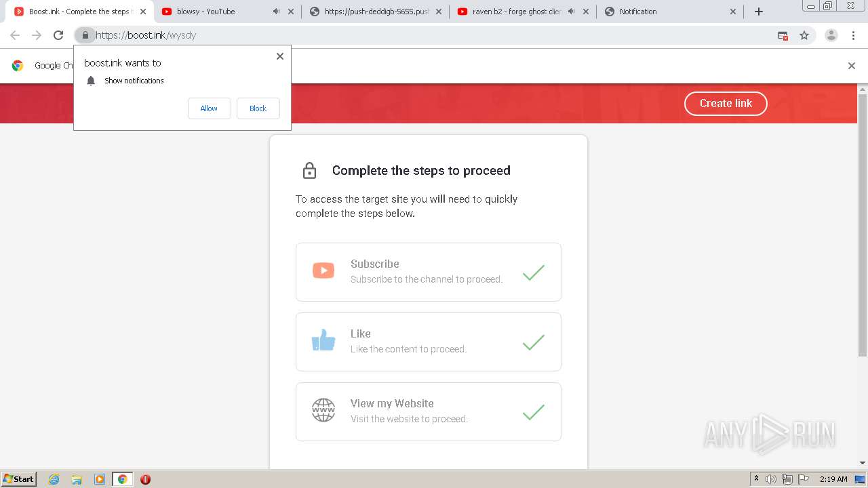Open the network tray icon
This screenshot has width=868, height=488.
[x=787, y=479]
